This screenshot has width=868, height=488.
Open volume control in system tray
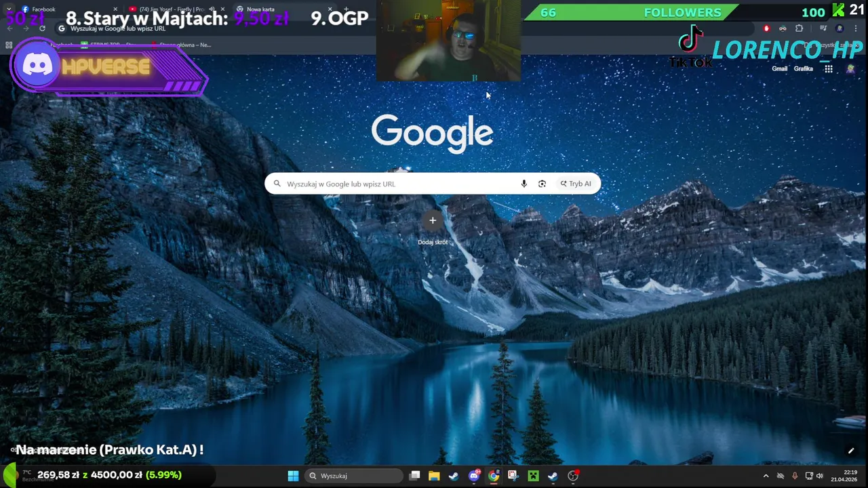(820, 476)
